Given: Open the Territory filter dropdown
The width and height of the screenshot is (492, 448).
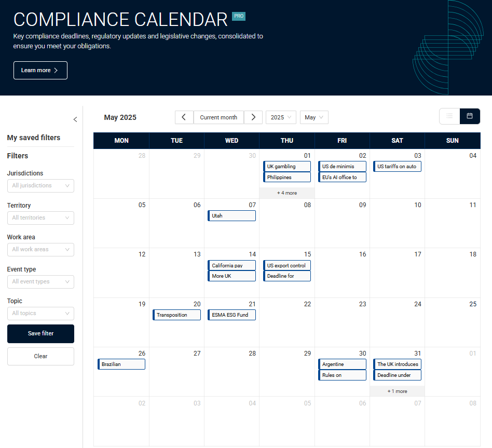Looking at the screenshot, I should (40, 218).
